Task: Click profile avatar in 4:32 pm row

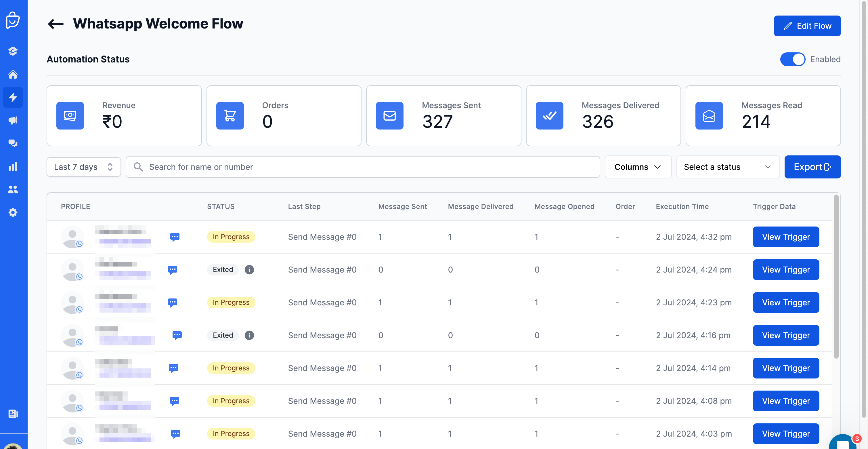Action: pyautogui.click(x=72, y=237)
